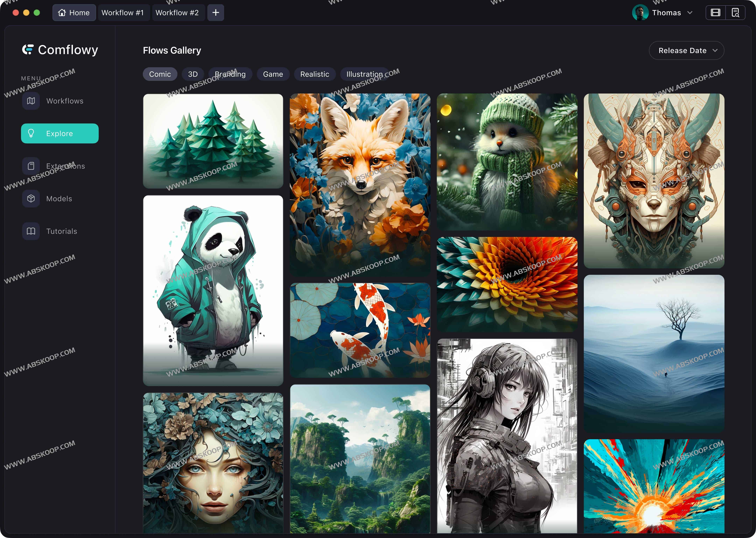
Task: Click the Tutorials book icon
Action: [x=31, y=231]
